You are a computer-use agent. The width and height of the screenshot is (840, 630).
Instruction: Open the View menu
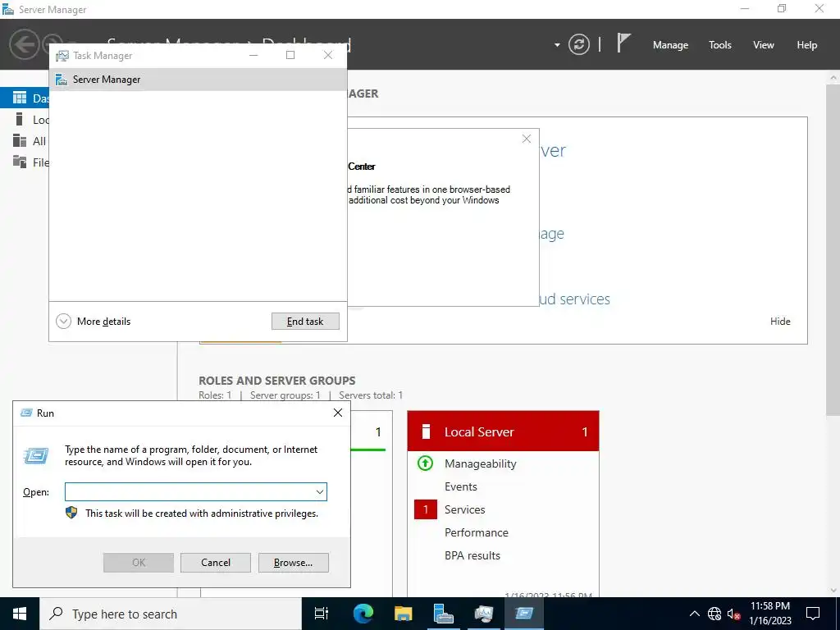pos(764,45)
